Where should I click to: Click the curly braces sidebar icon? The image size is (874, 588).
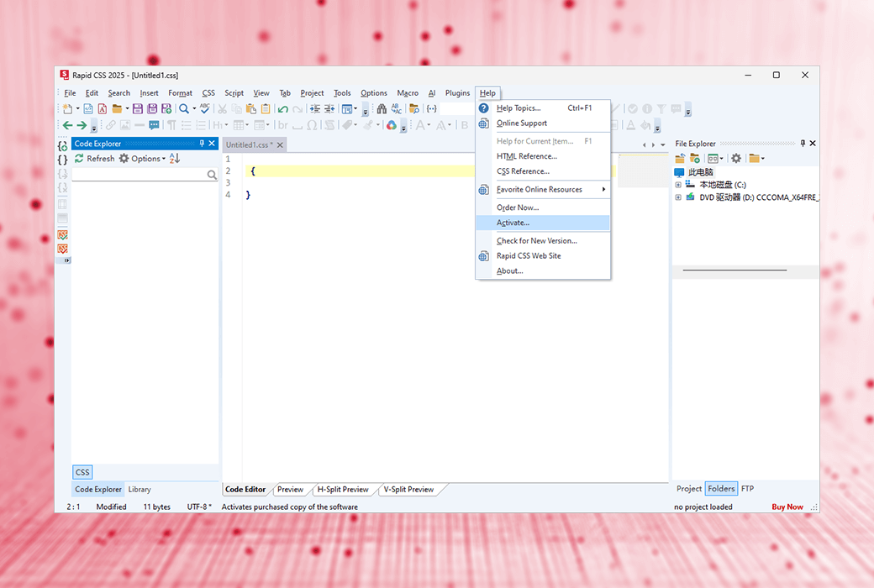62,160
